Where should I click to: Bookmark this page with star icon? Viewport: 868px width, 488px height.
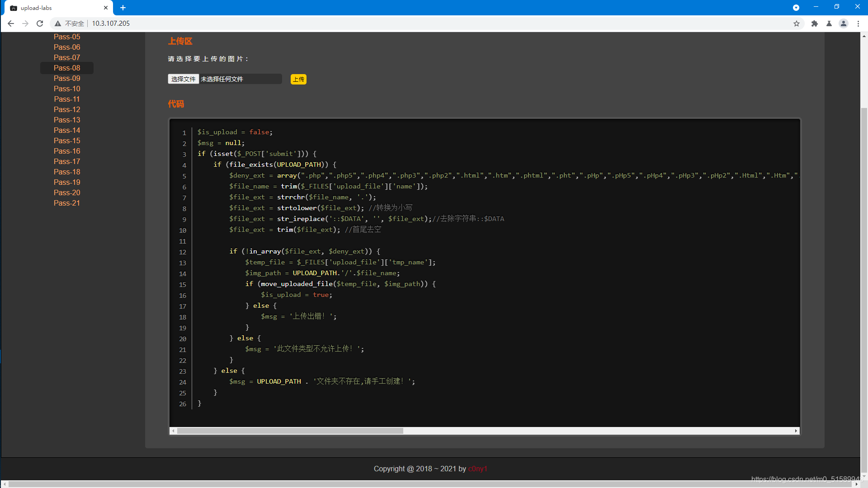(797, 23)
